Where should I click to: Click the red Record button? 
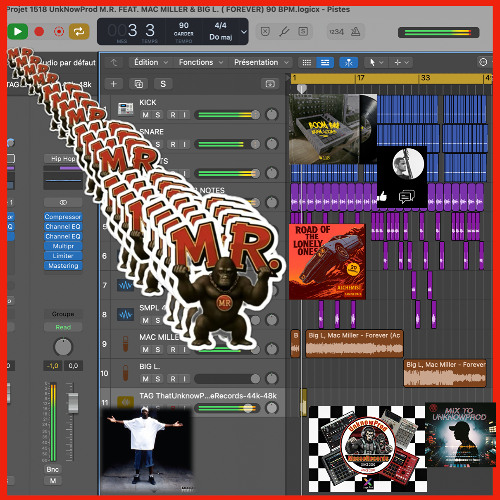tap(39, 32)
